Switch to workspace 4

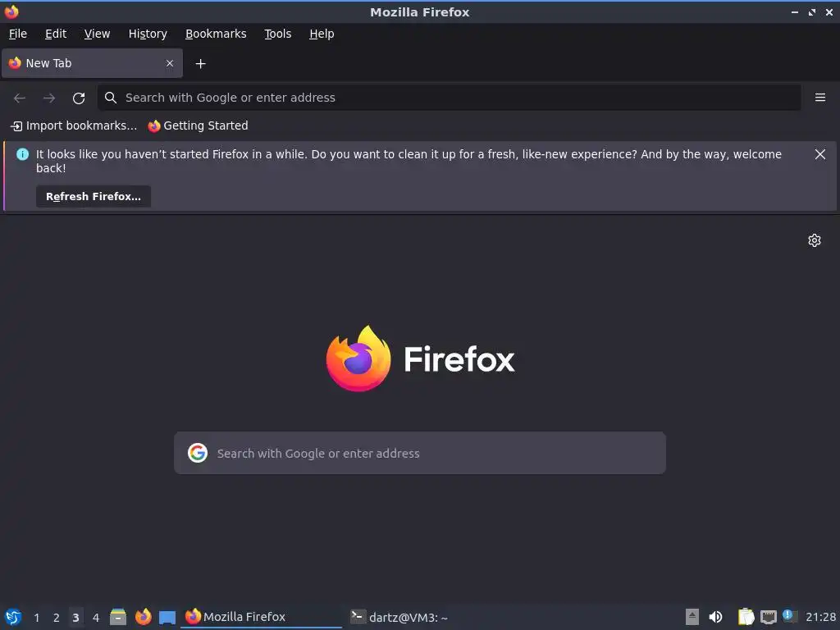tap(96, 618)
